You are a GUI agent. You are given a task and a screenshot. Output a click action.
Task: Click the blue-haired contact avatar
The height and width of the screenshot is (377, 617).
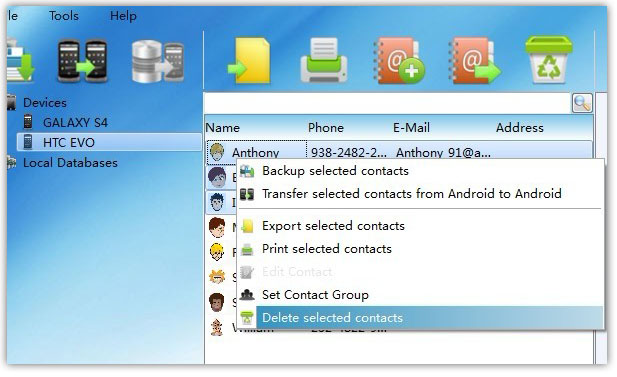(x=217, y=202)
